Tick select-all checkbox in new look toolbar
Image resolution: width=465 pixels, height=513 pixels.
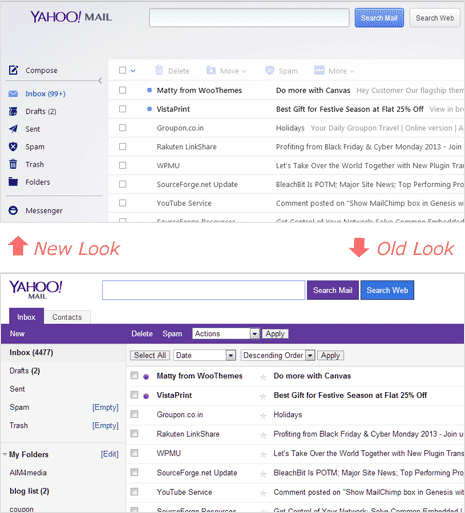[x=123, y=70]
